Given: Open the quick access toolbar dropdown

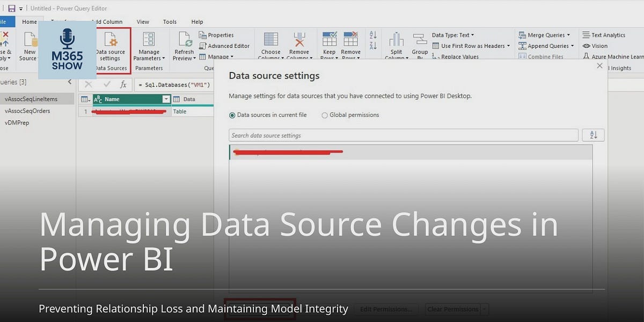Looking at the screenshot, I should tap(21, 9).
